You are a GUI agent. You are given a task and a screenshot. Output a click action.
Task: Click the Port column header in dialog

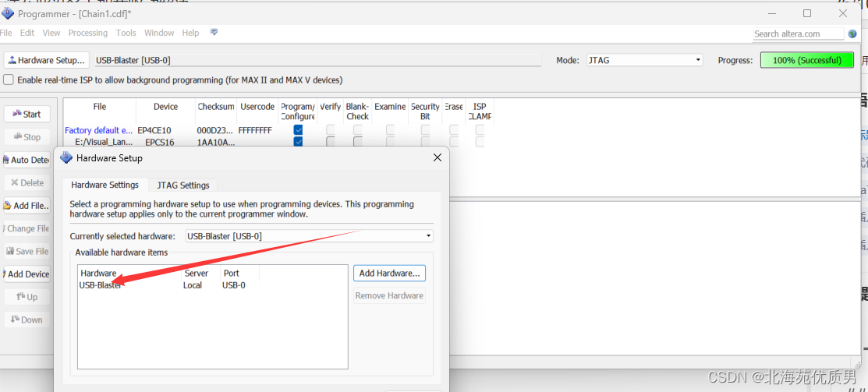[232, 273]
